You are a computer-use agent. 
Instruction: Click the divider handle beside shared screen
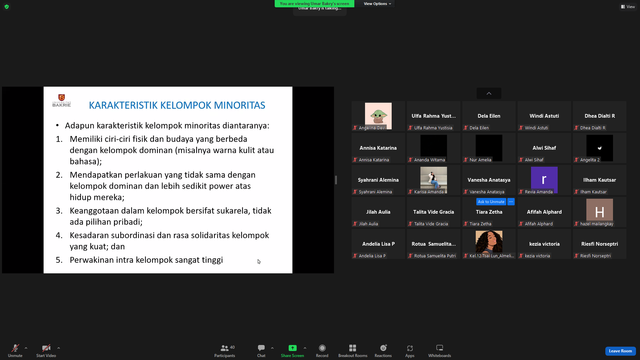pos(336,180)
